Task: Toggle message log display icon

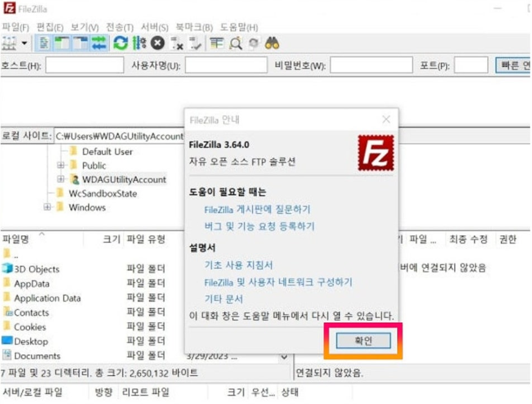Action: (44, 43)
